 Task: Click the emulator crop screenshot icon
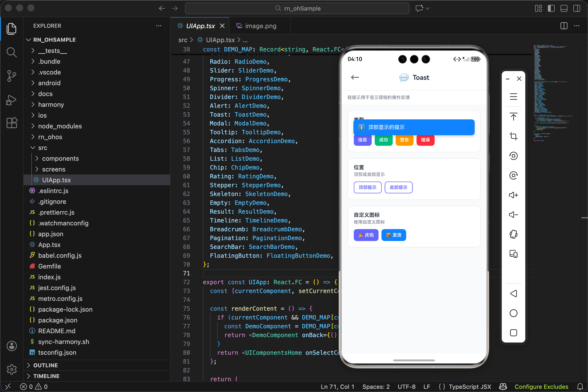click(513, 136)
